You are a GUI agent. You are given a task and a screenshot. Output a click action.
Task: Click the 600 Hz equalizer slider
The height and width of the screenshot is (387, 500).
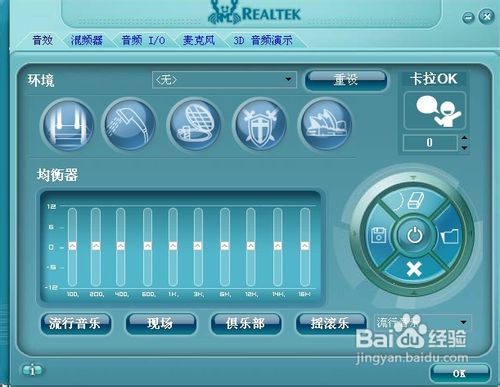tap(147, 247)
